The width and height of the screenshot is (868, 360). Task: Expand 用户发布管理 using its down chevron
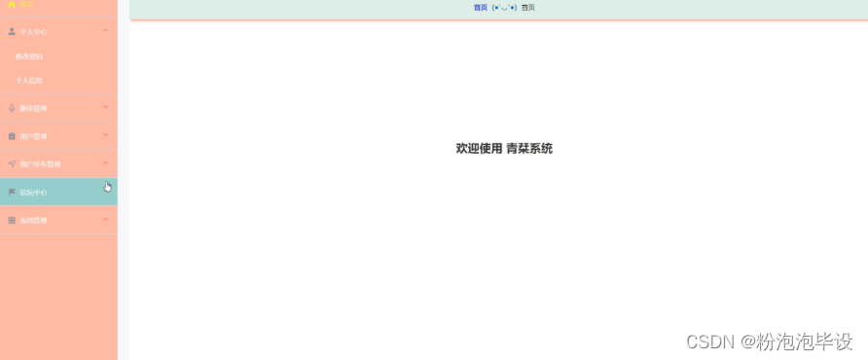click(x=106, y=162)
